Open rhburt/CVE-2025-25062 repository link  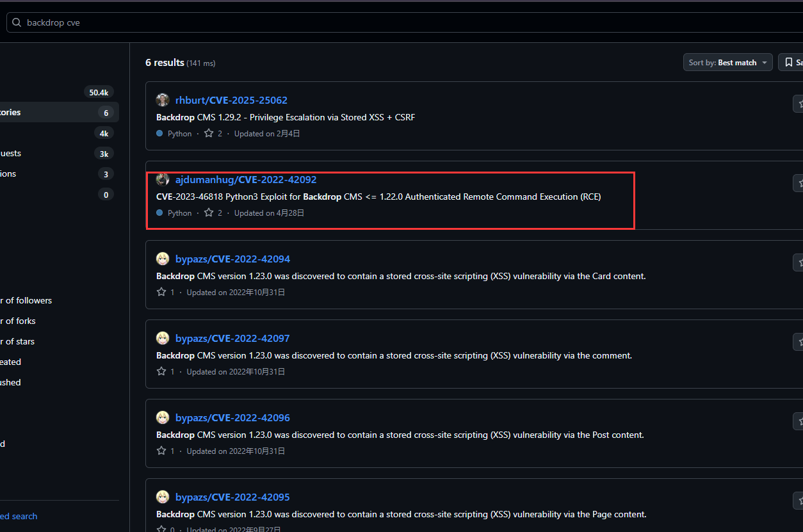tap(231, 100)
